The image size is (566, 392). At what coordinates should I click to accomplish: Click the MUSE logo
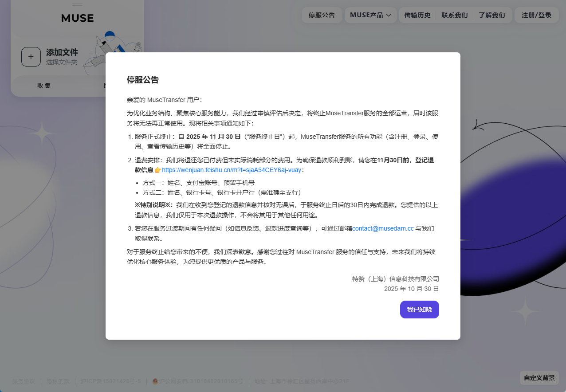pos(77,18)
